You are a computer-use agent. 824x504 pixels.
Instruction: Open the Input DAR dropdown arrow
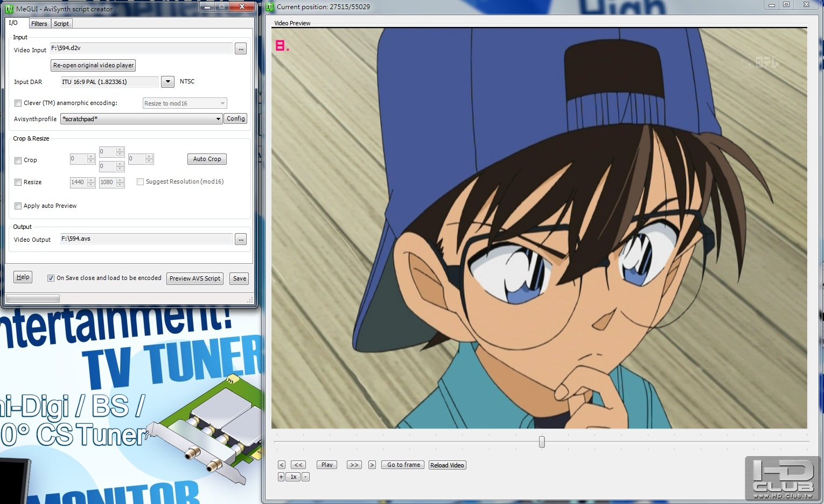point(167,82)
